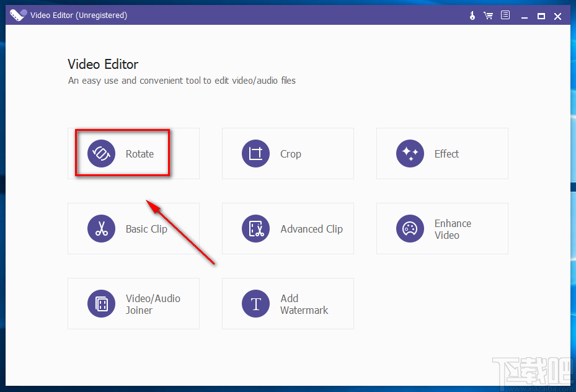Open Enhance Video label
Screen dimensions: 576x392
[x=453, y=229]
